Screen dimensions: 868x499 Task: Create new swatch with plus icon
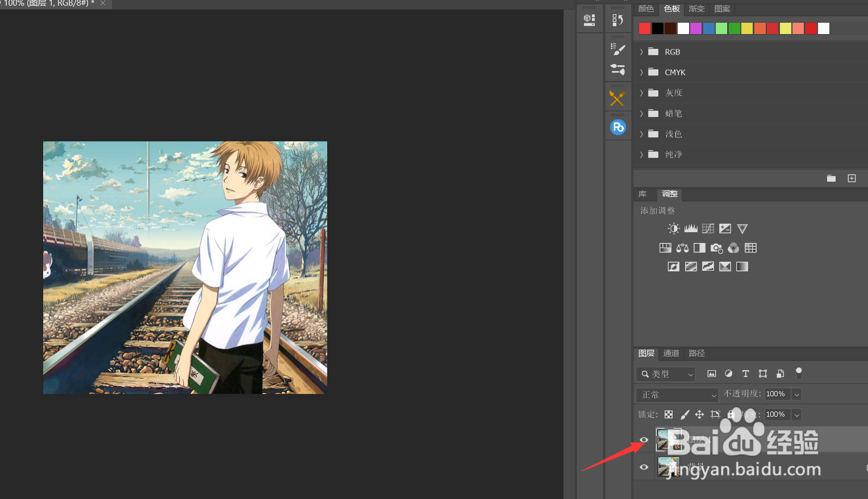coord(852,178)
